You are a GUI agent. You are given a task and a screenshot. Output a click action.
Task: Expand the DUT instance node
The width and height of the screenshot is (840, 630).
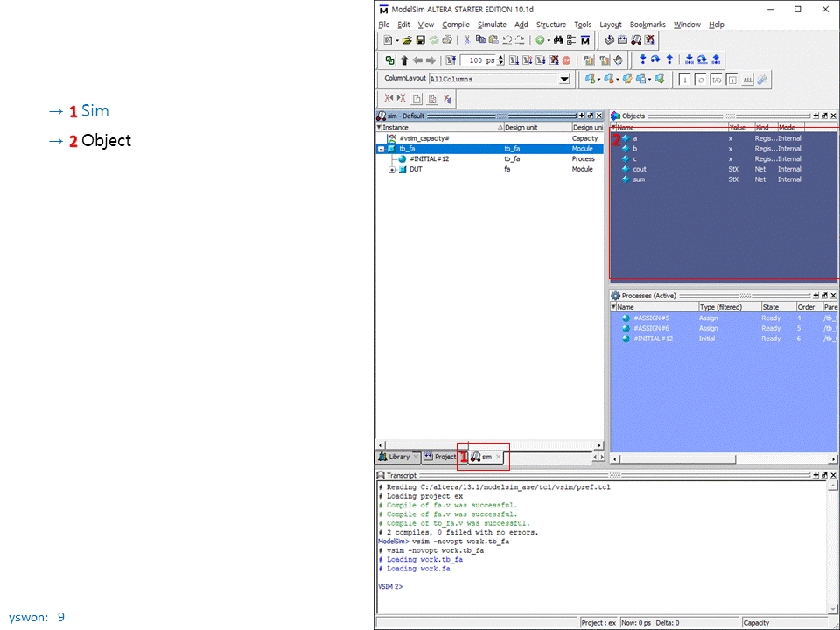pyautogui.click(x=392, y=170)
